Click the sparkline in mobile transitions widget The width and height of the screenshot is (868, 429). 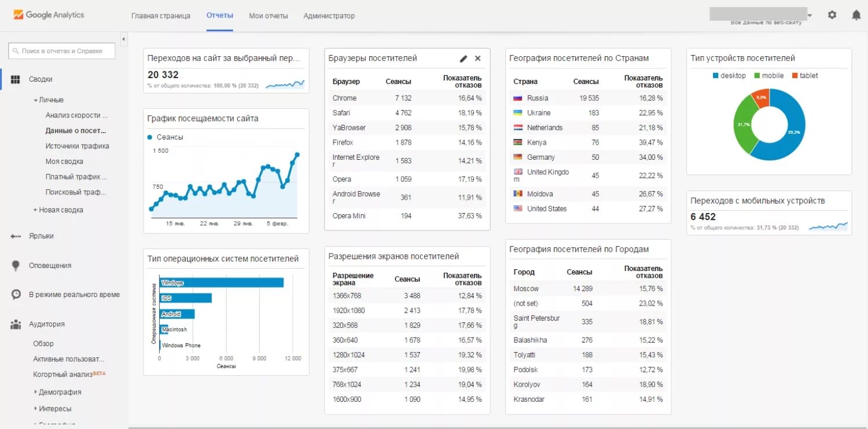[x=828, y=226]
